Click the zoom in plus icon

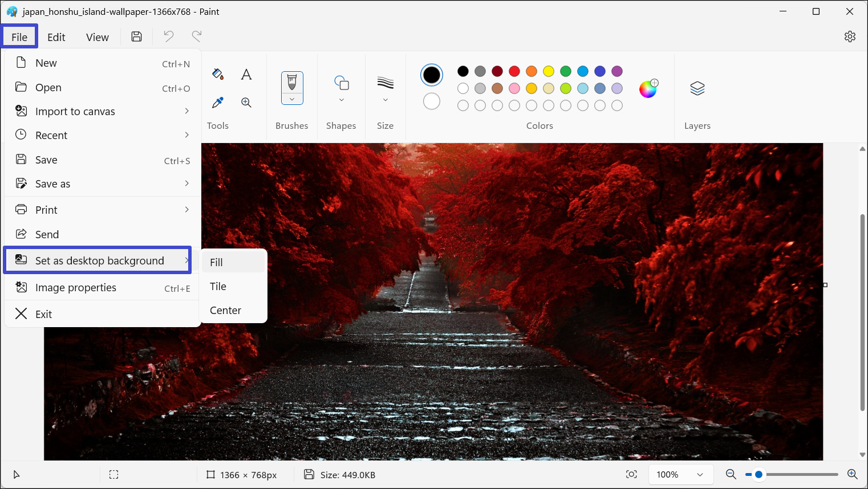point(853,474)
